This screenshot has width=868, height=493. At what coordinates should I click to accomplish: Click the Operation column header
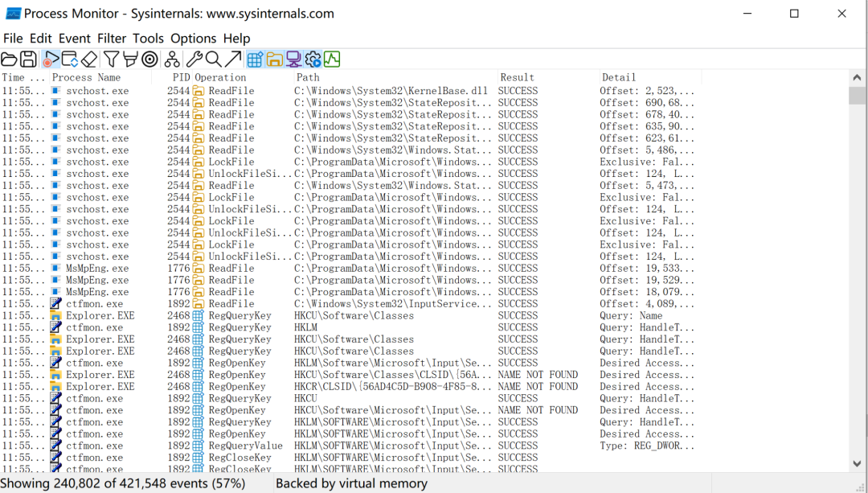coord(243,77)
